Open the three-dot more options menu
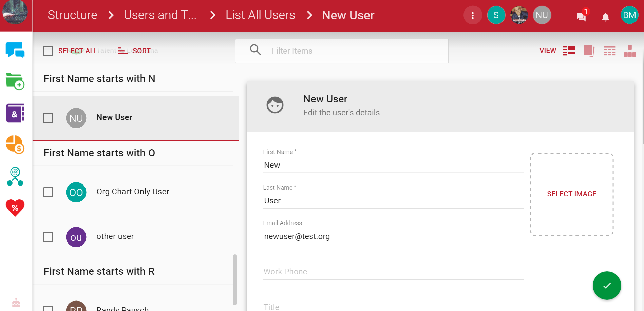 point(473,15)
